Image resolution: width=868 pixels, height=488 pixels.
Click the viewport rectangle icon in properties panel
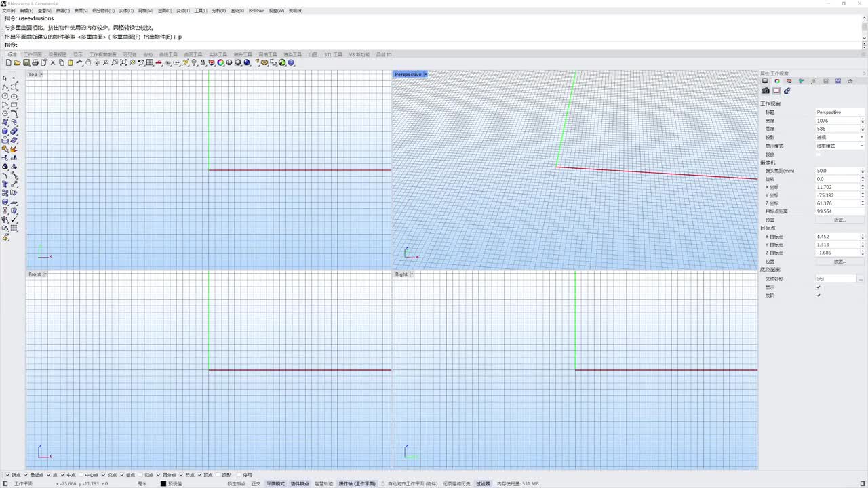pos(776,91)
